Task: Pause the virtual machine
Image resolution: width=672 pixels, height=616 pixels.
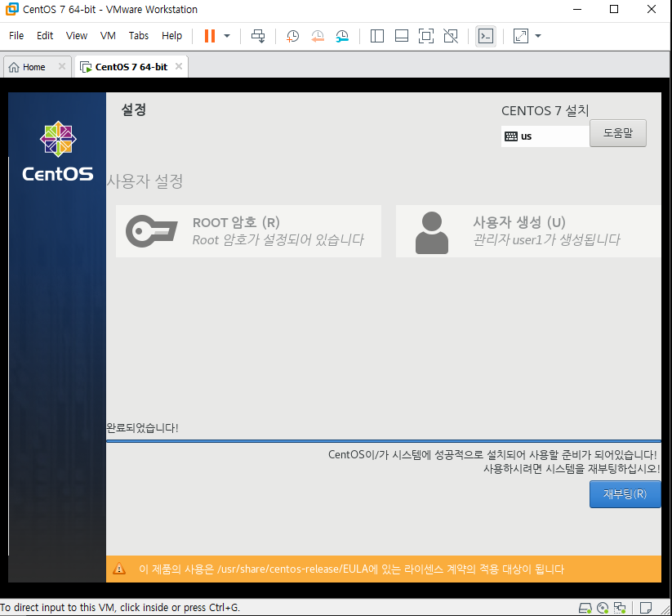Action: [210, 36]
